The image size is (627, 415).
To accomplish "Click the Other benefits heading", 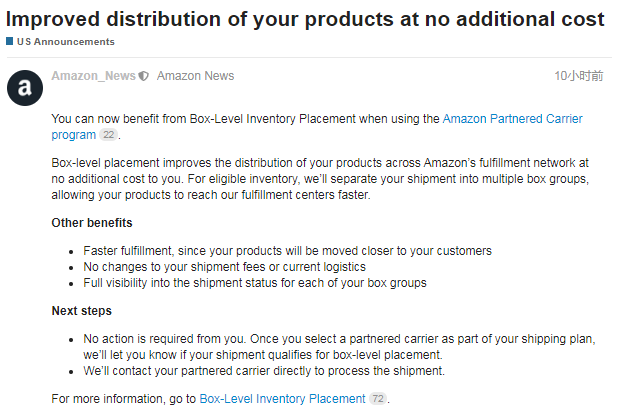I will click(92, 223).
